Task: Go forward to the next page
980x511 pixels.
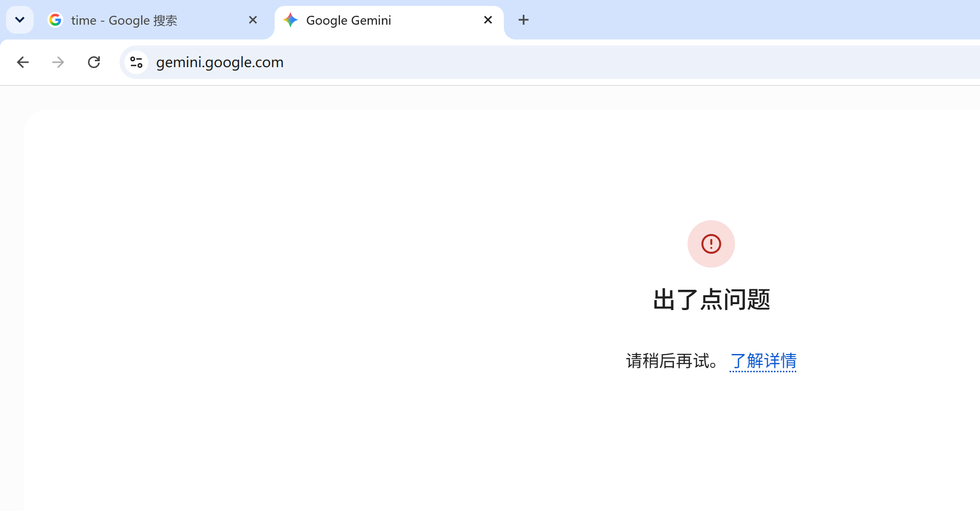Action: 58,62
